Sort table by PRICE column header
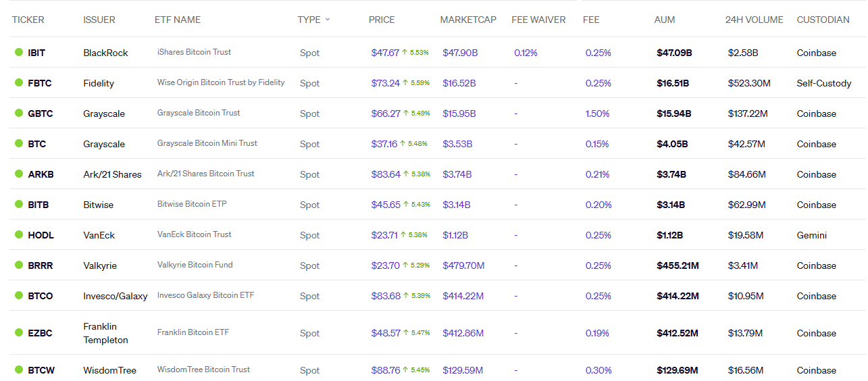The width and height of the screenshot is (868, 381). pos(382,20)
